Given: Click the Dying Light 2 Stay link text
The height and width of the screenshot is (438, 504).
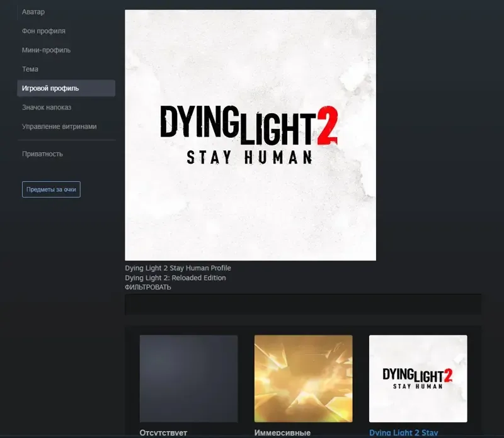Looking at the screenshot, I should (x=403, y=433).
